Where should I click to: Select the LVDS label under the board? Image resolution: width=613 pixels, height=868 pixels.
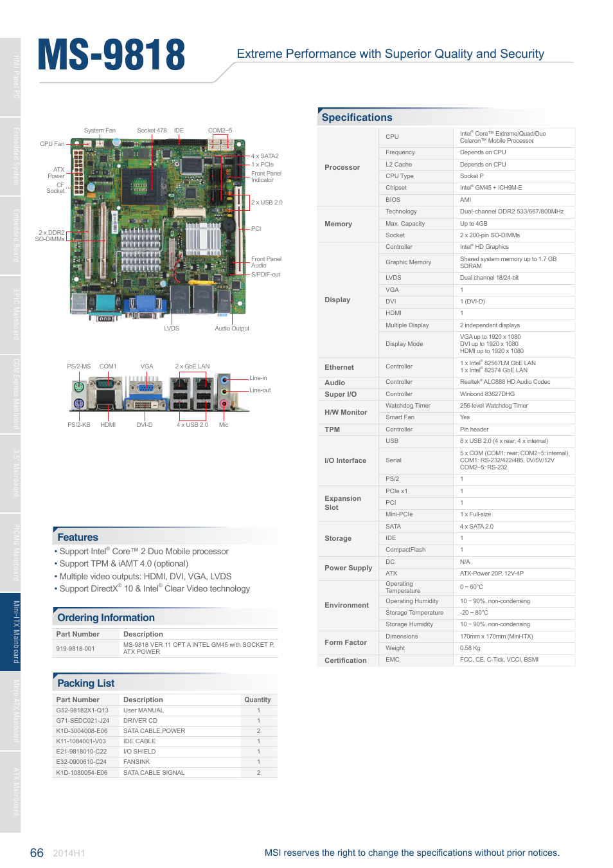(x=172, y=329)
